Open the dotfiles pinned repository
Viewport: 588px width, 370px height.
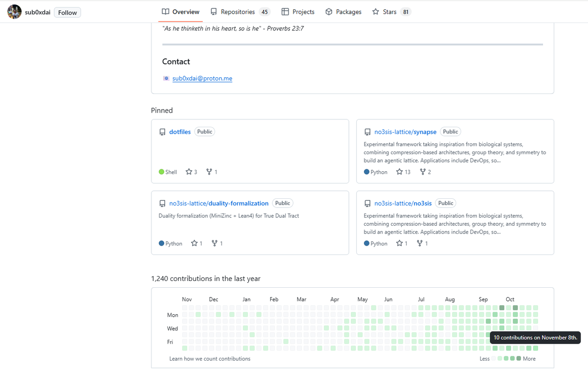[180, 132]
